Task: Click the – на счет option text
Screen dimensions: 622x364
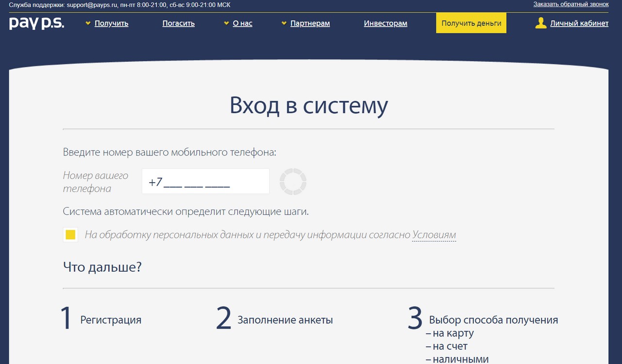Action: click(x=447, y=347)
